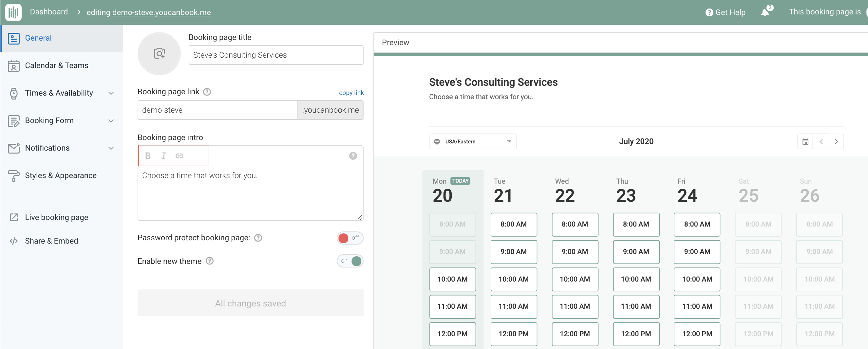The width and height of the screenshot is (868, 349).
Task: Click the Styles & Appearance paint roller icon
Action: pyautogui.click(x=13, y=175)
